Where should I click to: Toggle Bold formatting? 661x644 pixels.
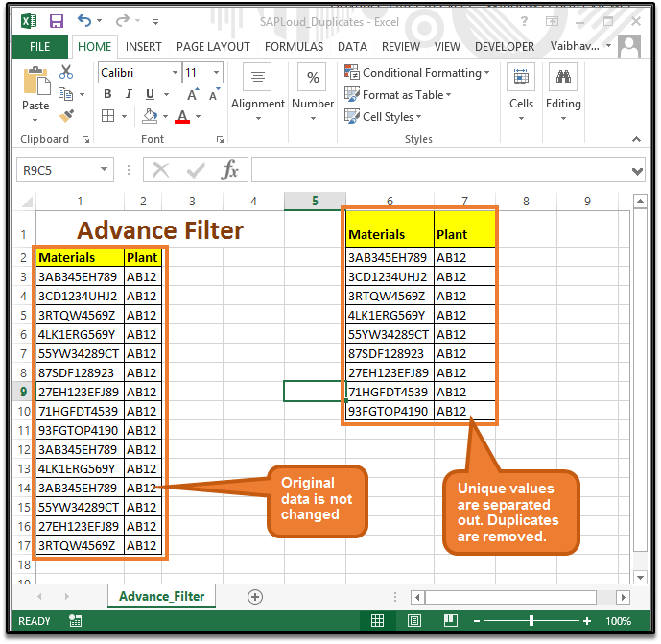(107, 94)
